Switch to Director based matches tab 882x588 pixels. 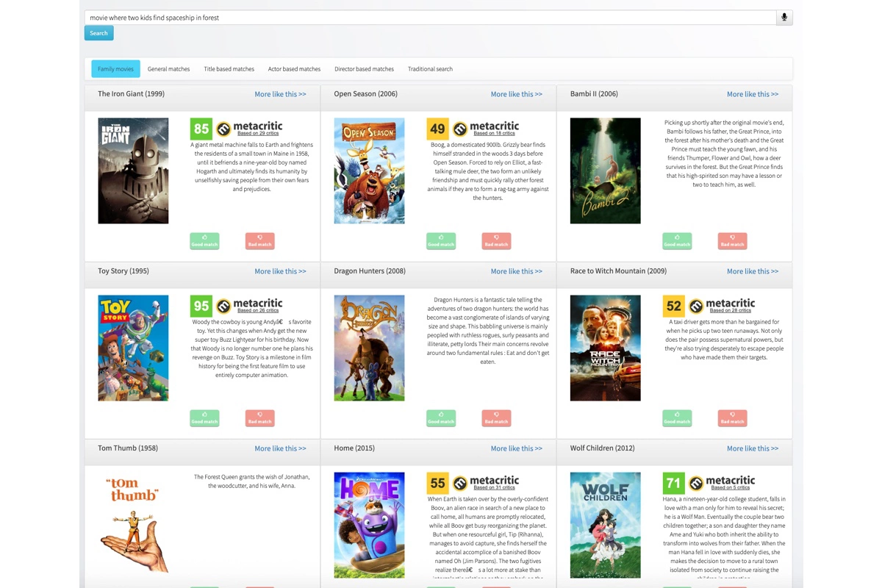(364, 69)
